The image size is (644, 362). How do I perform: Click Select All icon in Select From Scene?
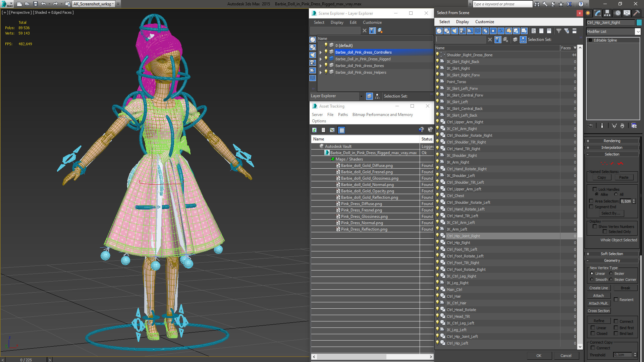point(534,31)
